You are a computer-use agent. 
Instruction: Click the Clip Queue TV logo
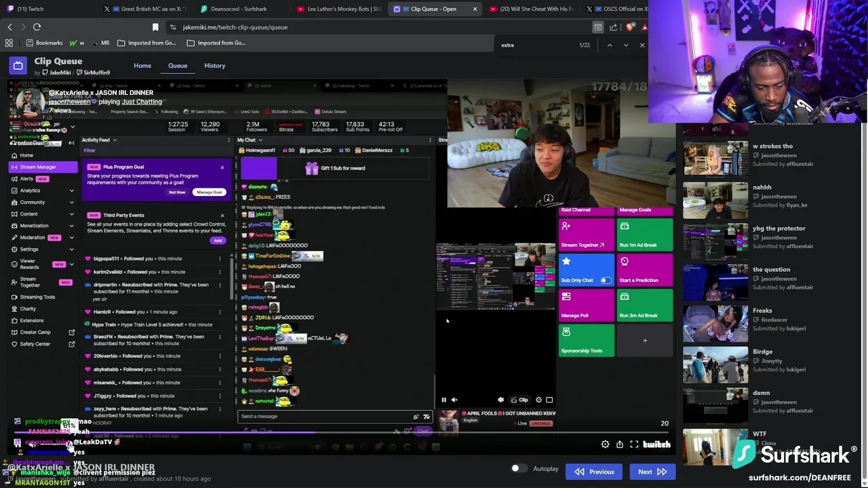click(x=18, y=66)
